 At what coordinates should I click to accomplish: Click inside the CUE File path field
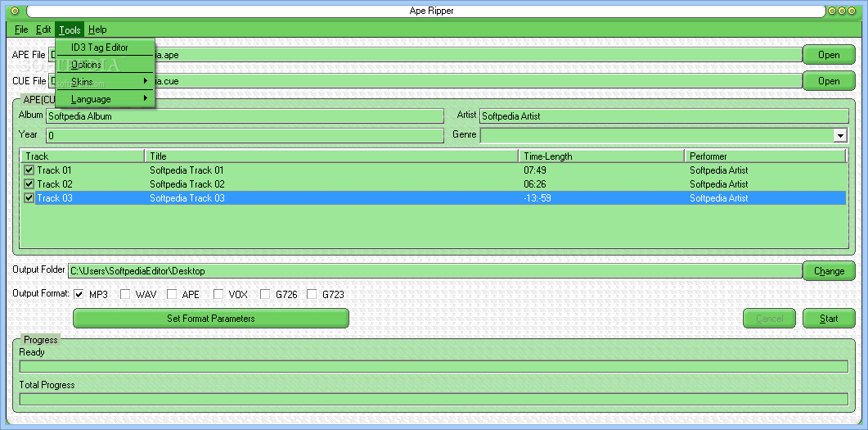pyautogui.click(x=425, y=81)
